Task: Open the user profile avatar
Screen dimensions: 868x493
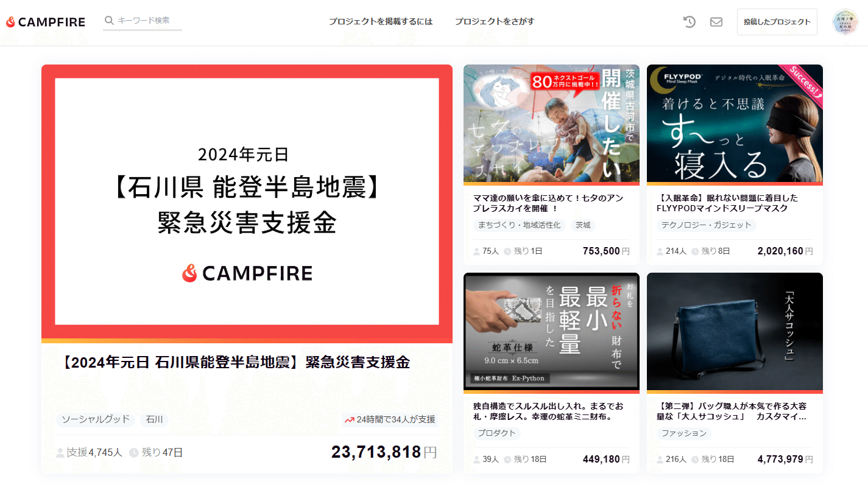Action: [845, 22]
